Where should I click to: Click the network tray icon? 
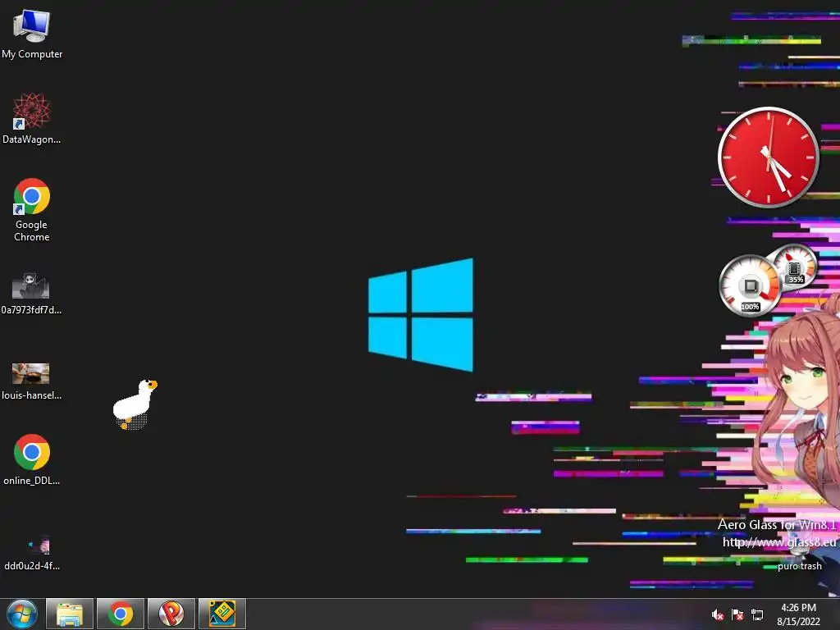(757, 615)
